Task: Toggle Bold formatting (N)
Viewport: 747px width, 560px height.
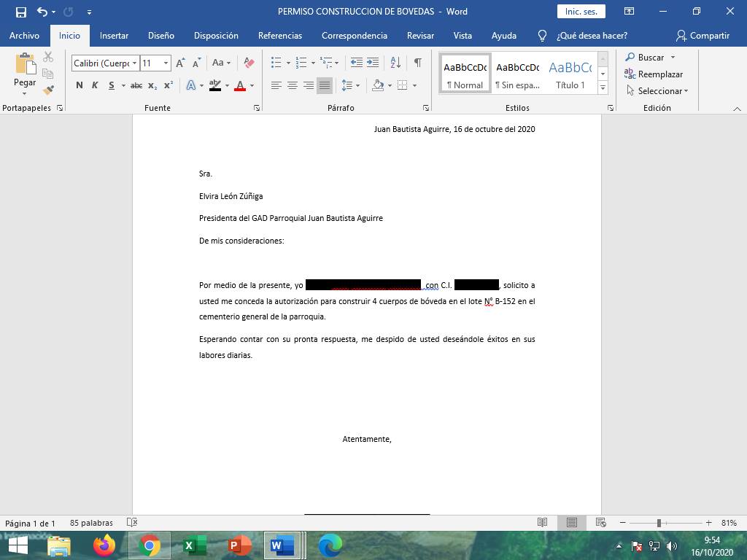Action: 80,85
